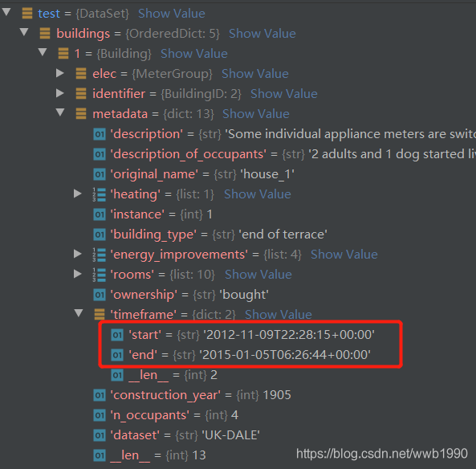
Task: Collapse the 'timeframe' dict node
Action: tap(79, 313)
